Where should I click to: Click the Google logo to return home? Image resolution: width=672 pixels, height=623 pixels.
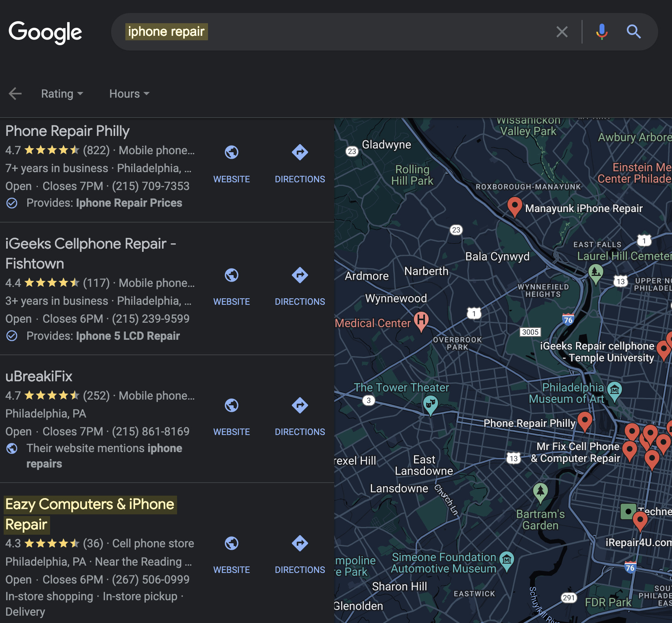click(45, 32)
